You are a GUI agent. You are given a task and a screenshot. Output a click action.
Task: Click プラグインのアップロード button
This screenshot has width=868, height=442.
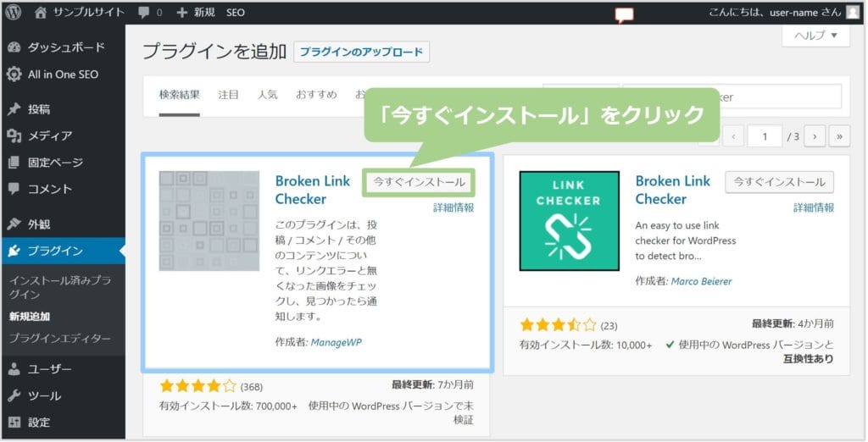361,52
